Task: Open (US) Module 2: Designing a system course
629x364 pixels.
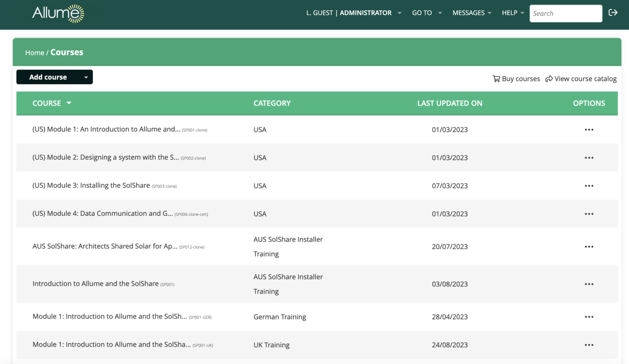Action: 106,158
